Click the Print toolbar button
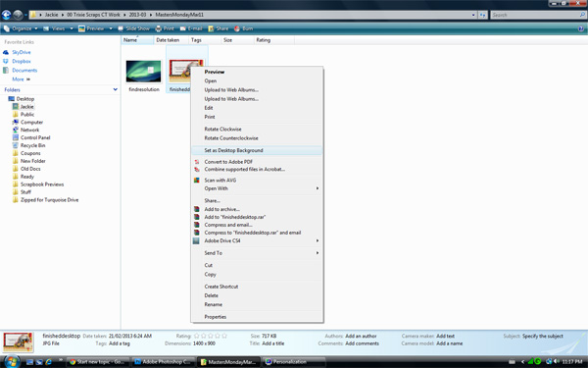 [x=165, y=28]
